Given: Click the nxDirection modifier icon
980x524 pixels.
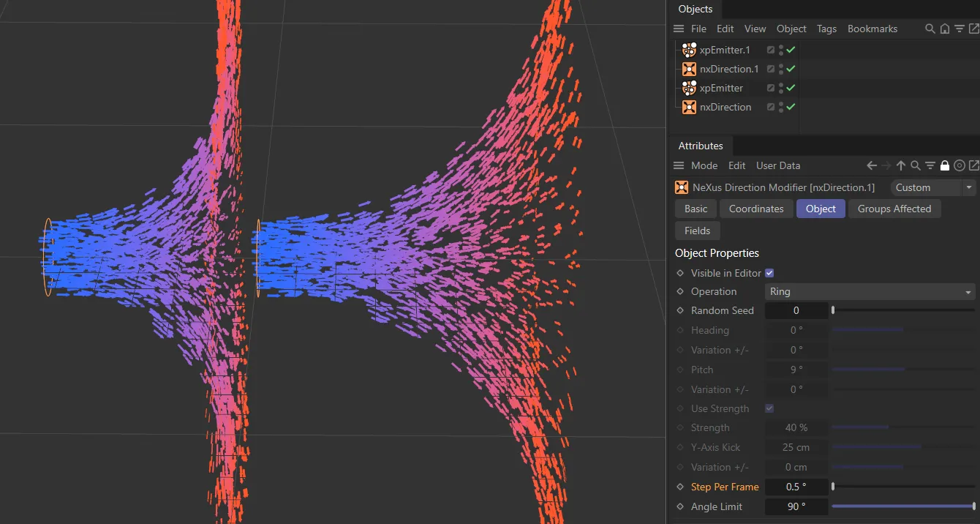Looking at the screenshot, I should [688, 107].
